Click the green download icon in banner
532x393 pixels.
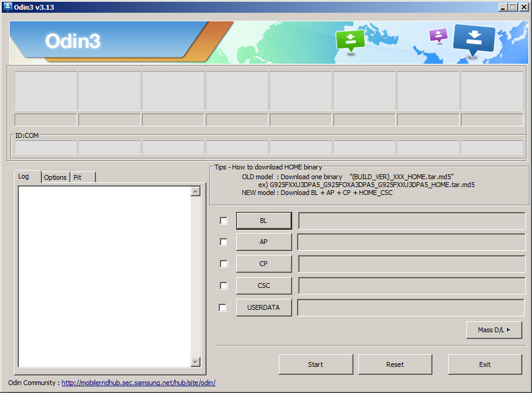pyautogui.click(x=350, y=41)
